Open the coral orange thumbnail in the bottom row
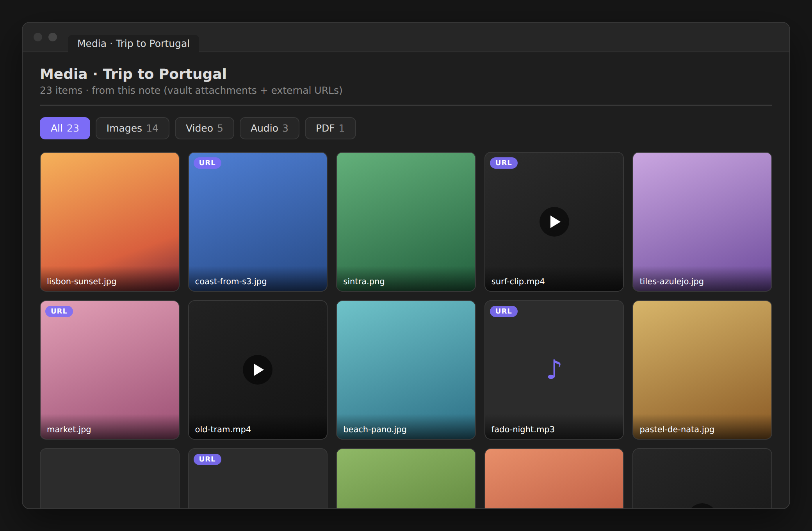Image resolution: width=812 pixels, height=531 pixels. pyautogui.click(x=554, y=479)
